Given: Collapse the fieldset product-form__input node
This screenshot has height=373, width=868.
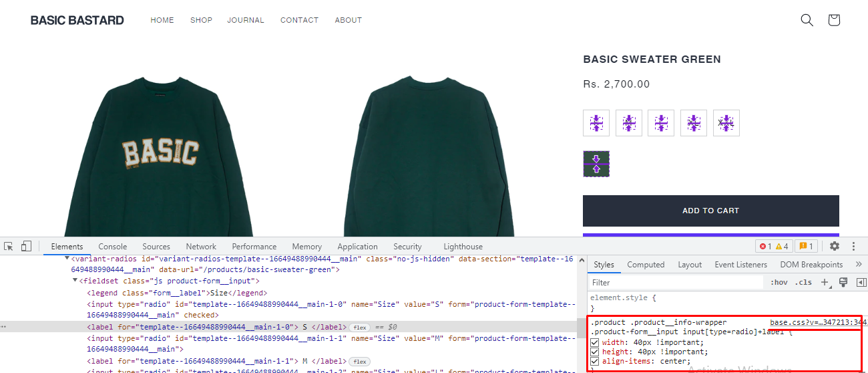Looking at the screenshot, I should point(75,281).
